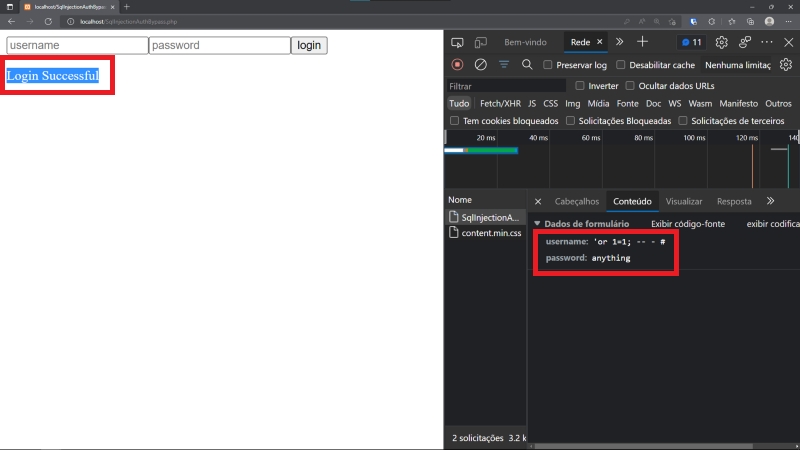Enable Preservar log checkbox

click(x=548, y=65)
